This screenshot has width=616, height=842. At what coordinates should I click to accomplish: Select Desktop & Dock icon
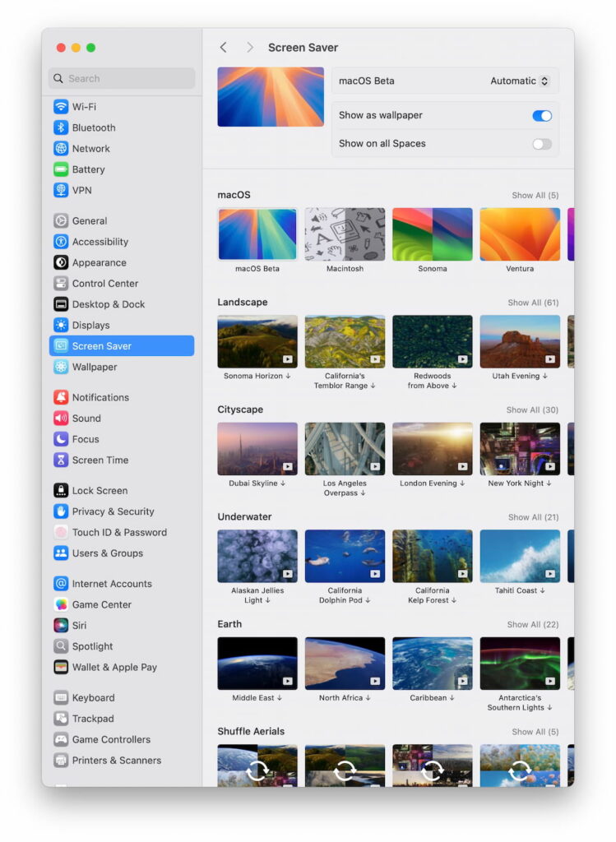[61, 304]
